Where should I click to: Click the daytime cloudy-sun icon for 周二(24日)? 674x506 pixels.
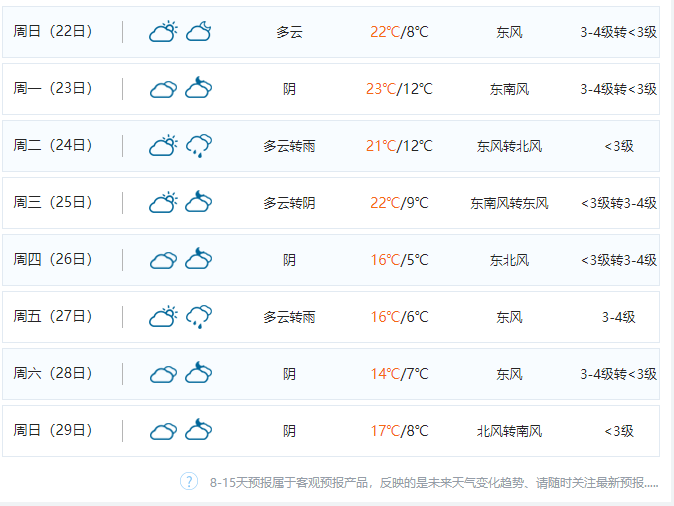coord(163,145)
